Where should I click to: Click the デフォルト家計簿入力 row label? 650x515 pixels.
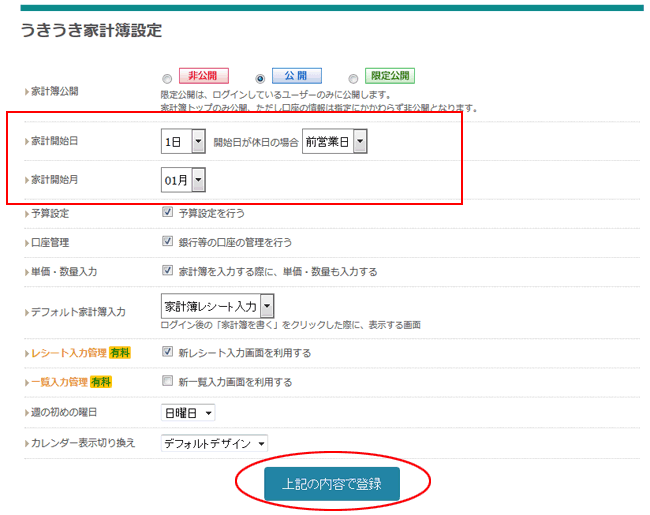tap(78, 312)
